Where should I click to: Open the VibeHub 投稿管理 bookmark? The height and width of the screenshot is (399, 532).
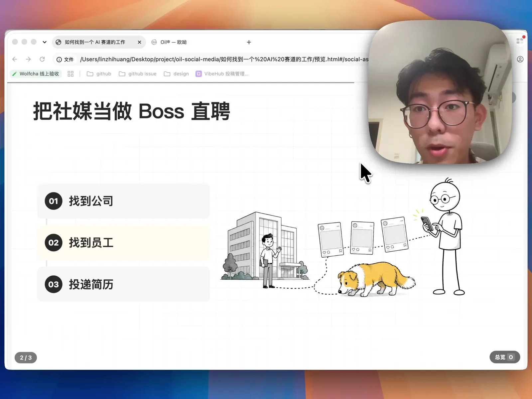222,74
